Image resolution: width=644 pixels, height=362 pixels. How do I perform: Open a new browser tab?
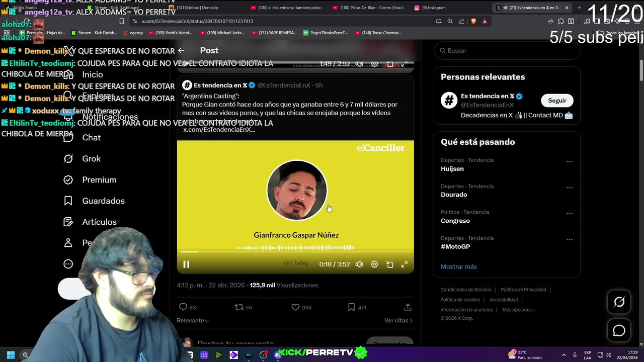click(x=579, y=8)
